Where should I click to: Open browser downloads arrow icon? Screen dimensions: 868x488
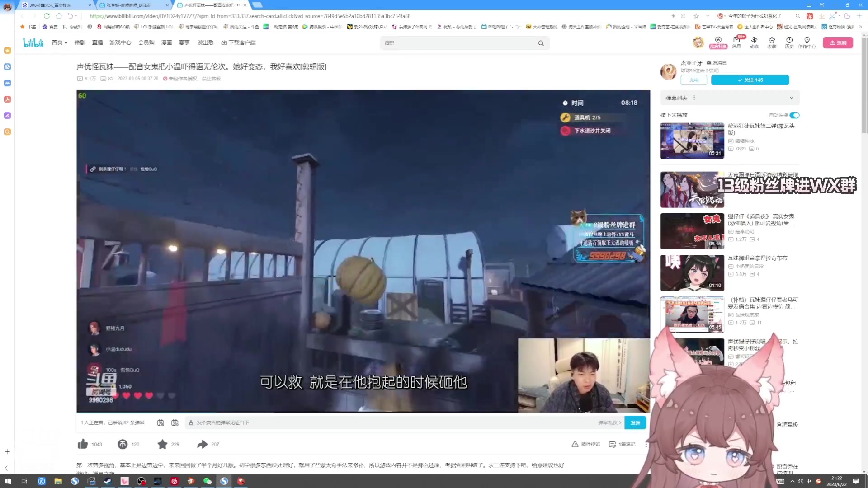point(821,16)
